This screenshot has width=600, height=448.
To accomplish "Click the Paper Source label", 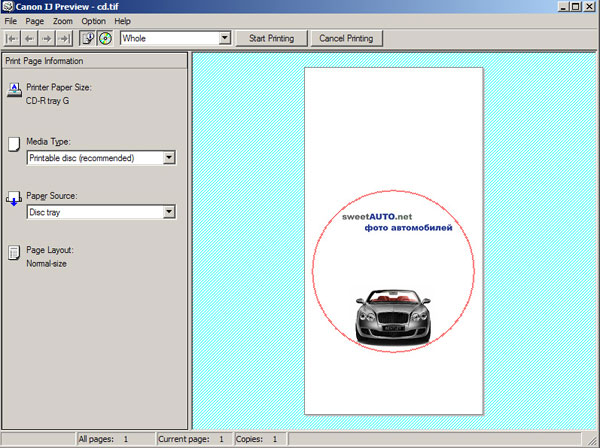I will (x=52, y=196).
